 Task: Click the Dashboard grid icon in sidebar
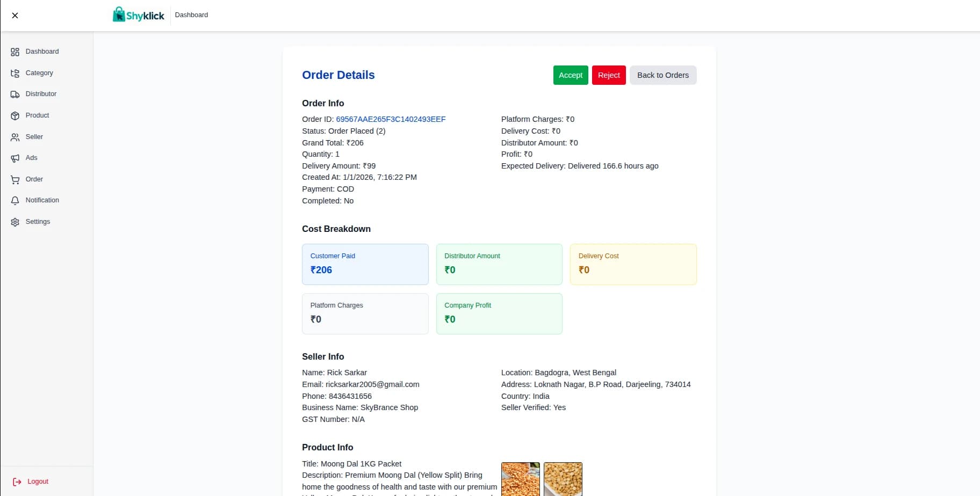[15, 52]
